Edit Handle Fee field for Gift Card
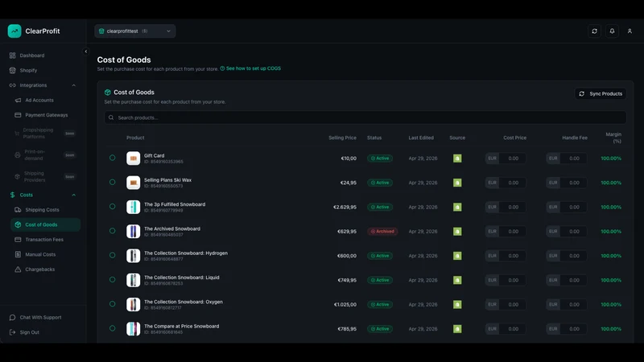The image size is (644, 362). click(574, 158)
